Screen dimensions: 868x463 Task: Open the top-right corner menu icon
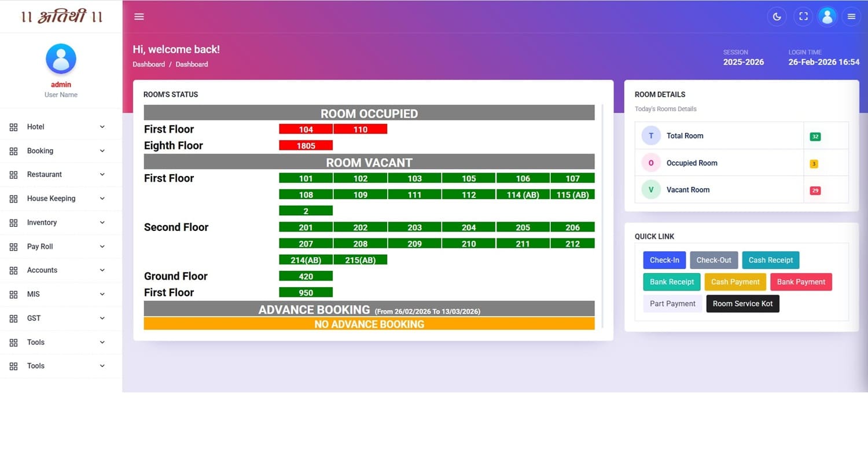(851, 16)
